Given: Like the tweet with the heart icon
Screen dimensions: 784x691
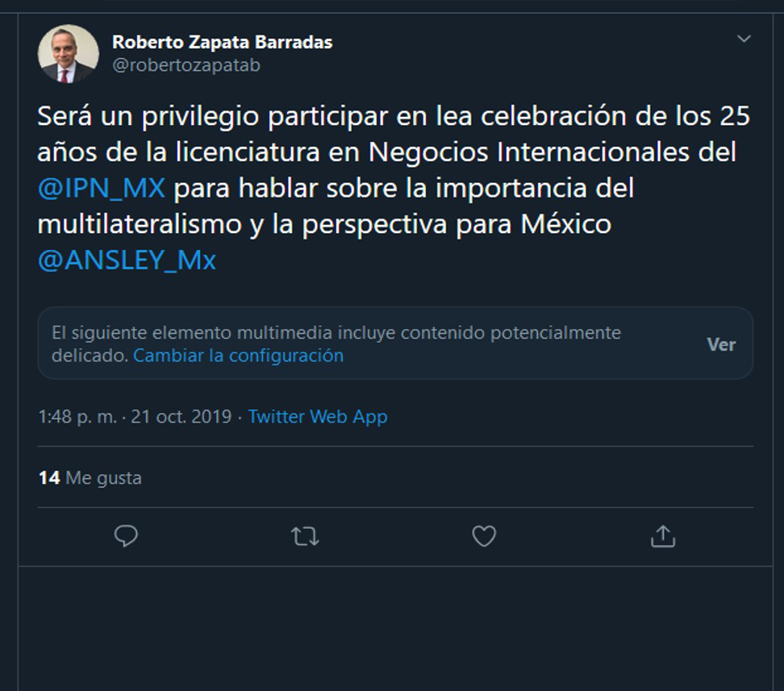Looking at the screenshot, I should [483, 536].
